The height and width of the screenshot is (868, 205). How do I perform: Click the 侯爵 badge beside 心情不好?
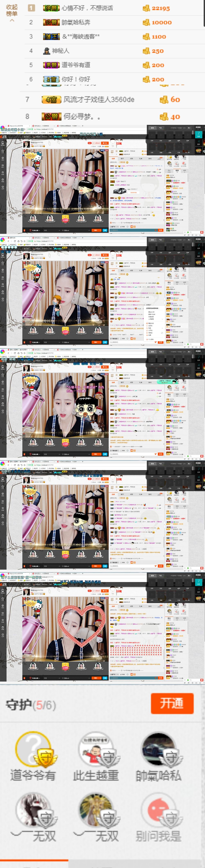click(51, 8)
